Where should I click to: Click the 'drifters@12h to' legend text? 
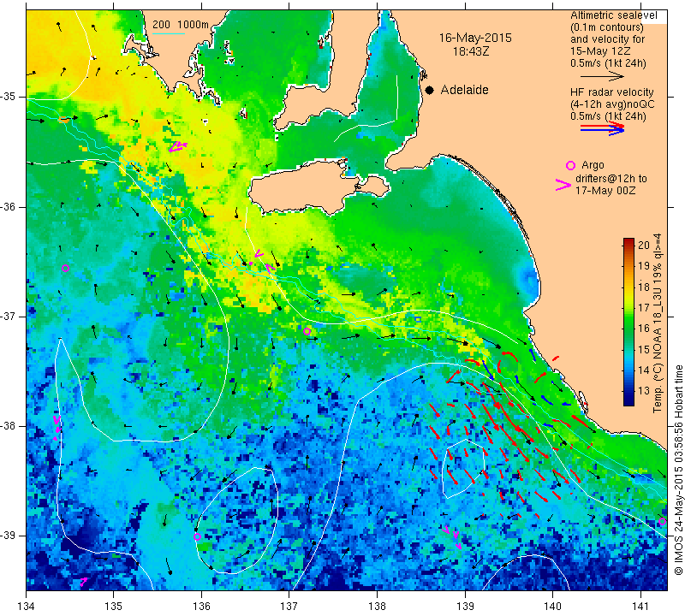(x=611, y=179)
